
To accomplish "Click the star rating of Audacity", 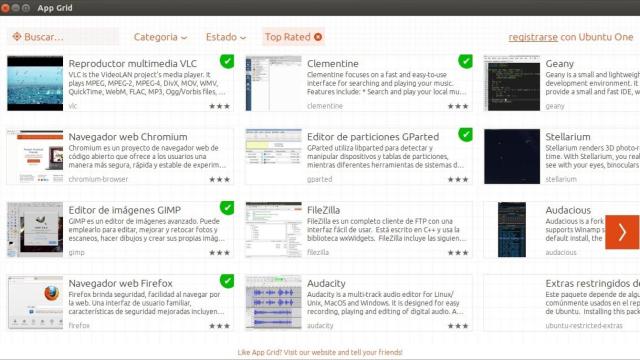I will point(458,326).
